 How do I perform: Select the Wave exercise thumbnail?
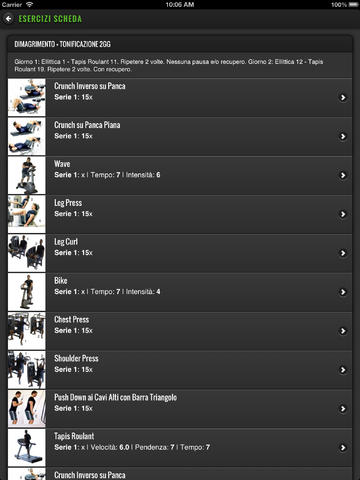[x=27, y=175]
